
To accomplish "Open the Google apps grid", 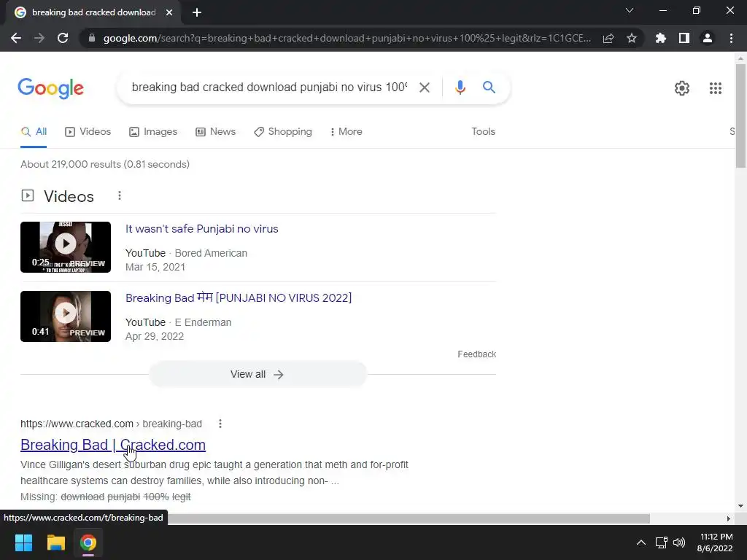I will pyautogui.click(x=715, y=88).
